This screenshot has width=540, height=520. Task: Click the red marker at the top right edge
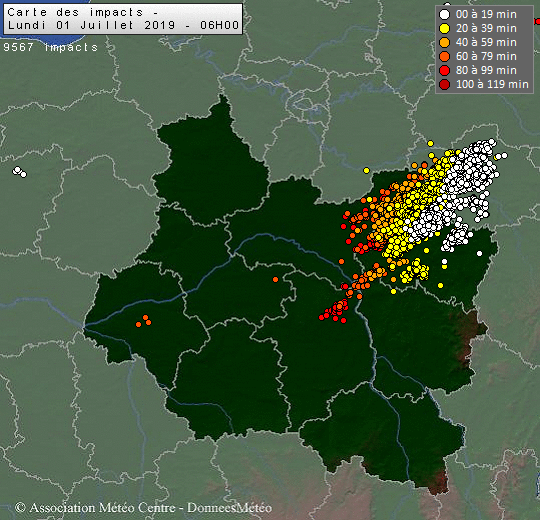click(x=537, y=21)
